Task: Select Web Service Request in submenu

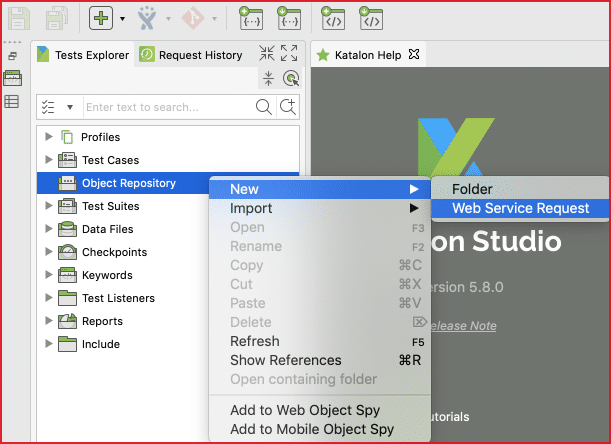Action: coord(520,208)
